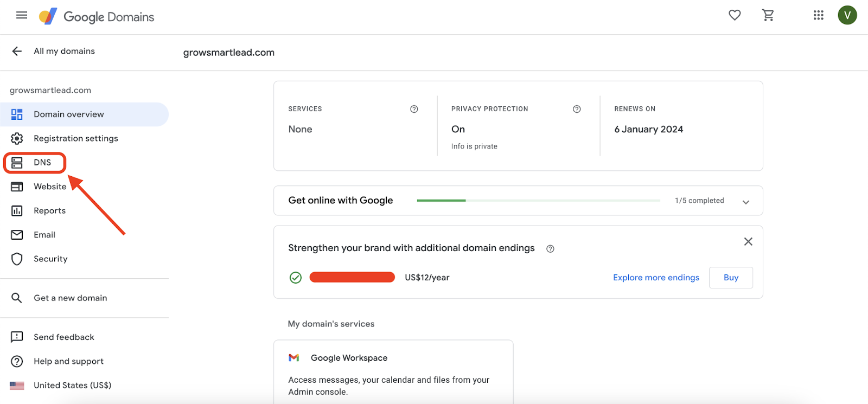
Task: Open Registration settings
Action: tap(75, 138)
